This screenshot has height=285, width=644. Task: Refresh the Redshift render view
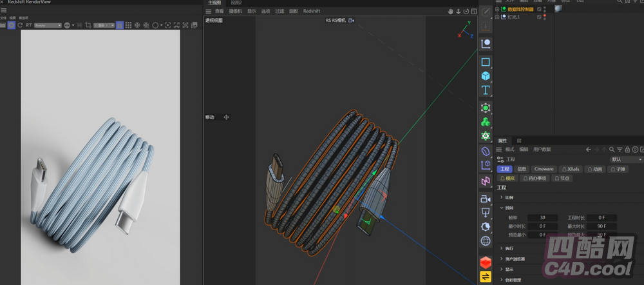point(20,25)
